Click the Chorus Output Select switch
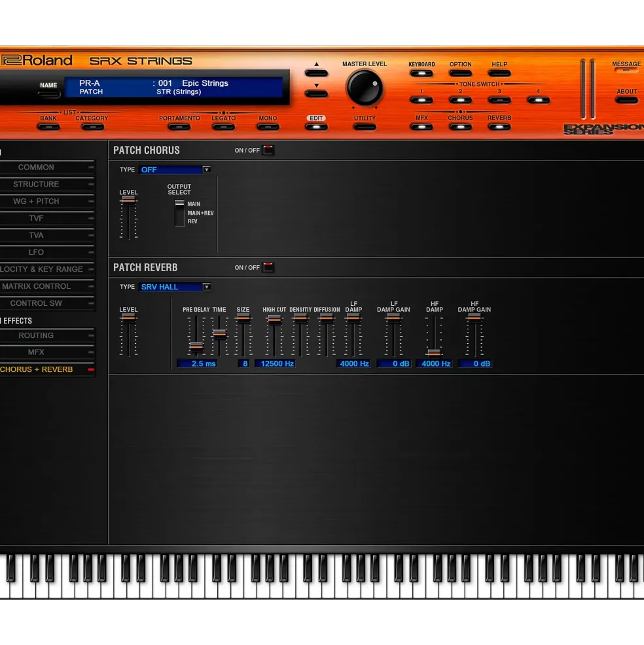This screenshot has height=645, width=644. (x=179, y=213)
